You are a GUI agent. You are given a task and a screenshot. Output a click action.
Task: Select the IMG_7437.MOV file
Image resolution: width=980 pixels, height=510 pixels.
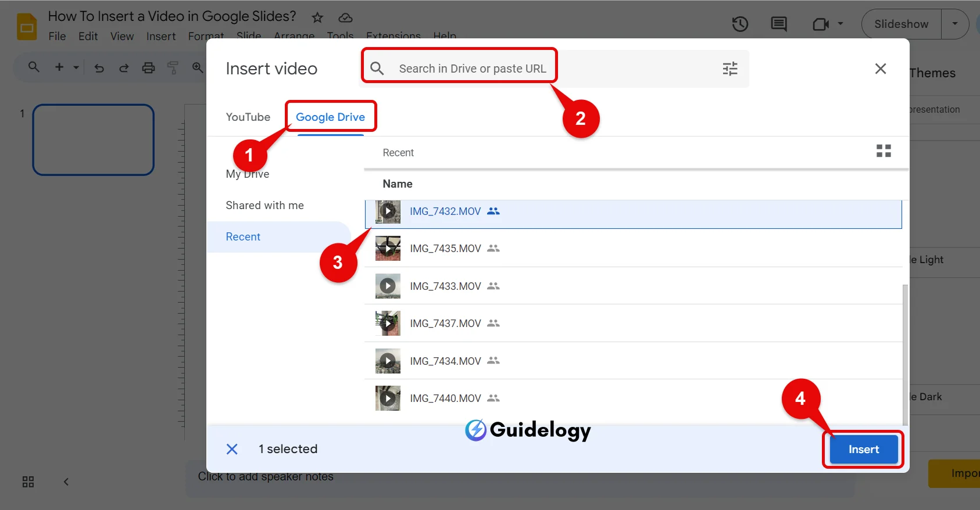click(633, 323)
